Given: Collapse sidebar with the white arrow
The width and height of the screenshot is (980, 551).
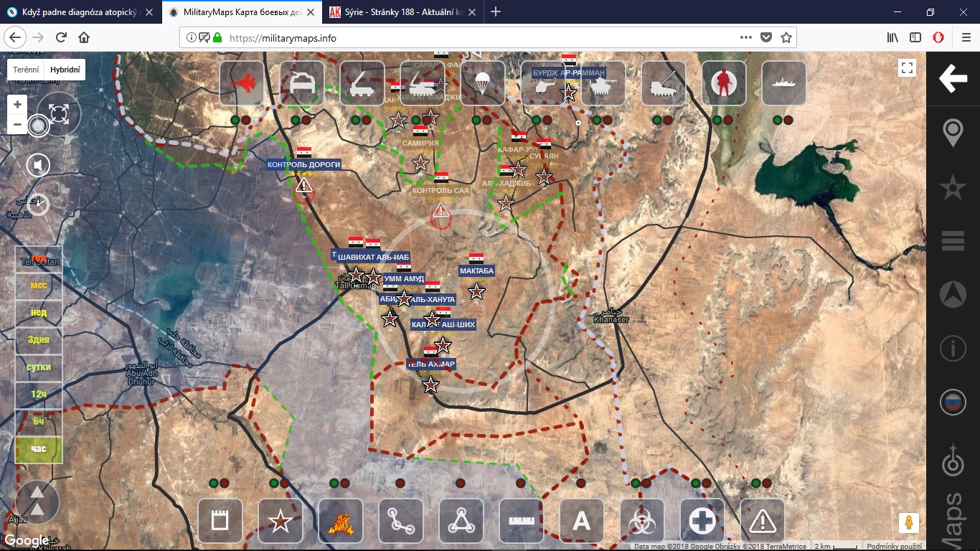Looking at the screenshot, I should tap(953, 78).
